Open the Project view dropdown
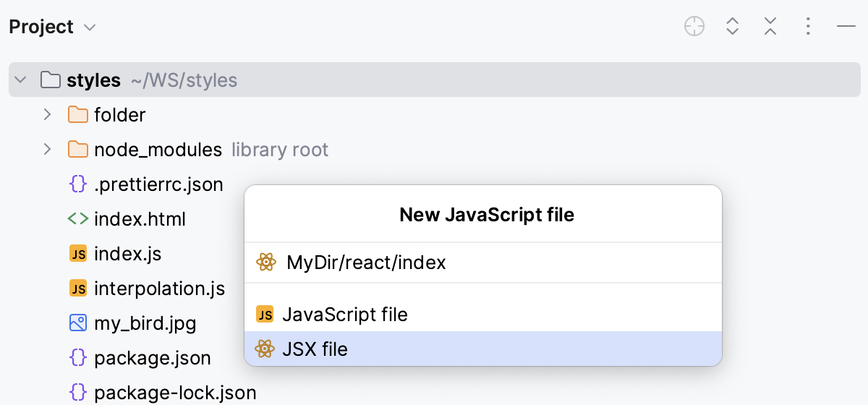Screen dimensions: 868x405 pyautogui.click(x=90, y=27)
